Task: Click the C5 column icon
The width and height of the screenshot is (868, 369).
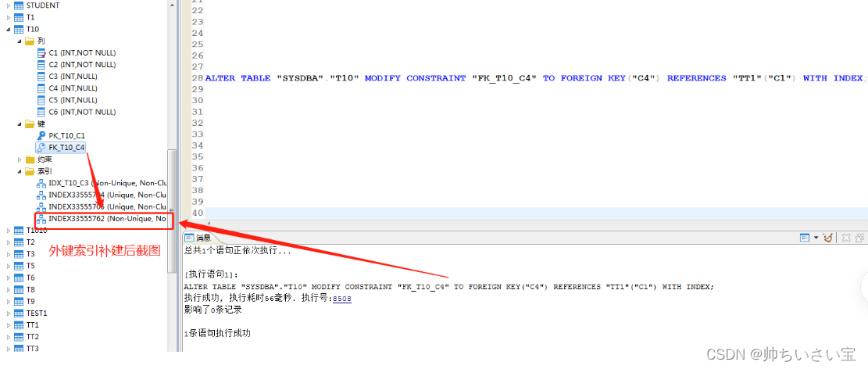Action: 41,100
